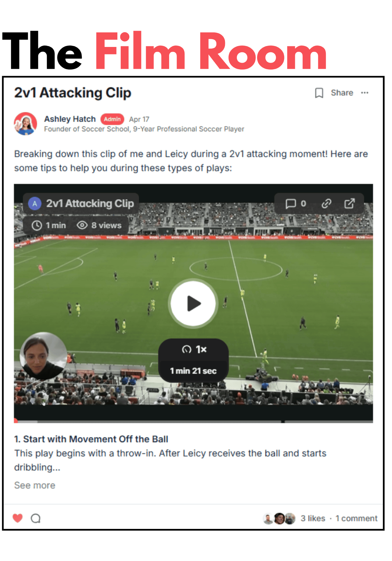Open the three-dot more options menu
Viewport: 392px width, 561px height.
[x=365, y=93]
